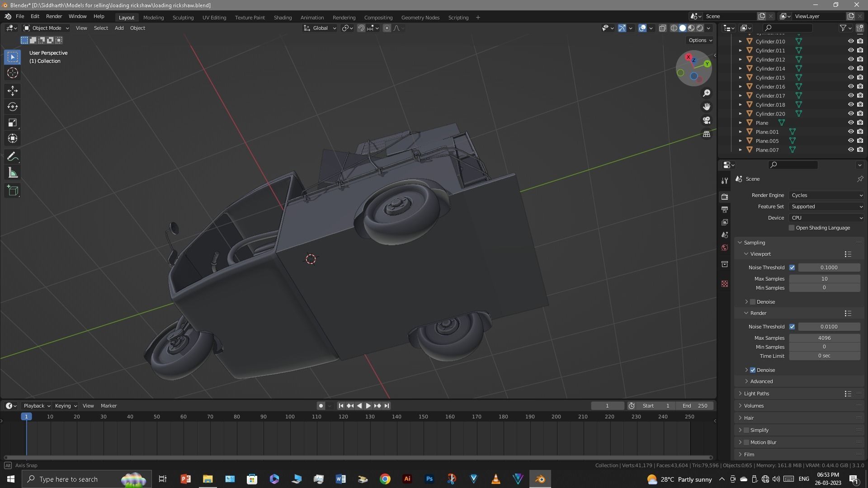Select the Annotate tool
Screen dimensions: 868x488
pyautogui.click(x=13, y=157)
